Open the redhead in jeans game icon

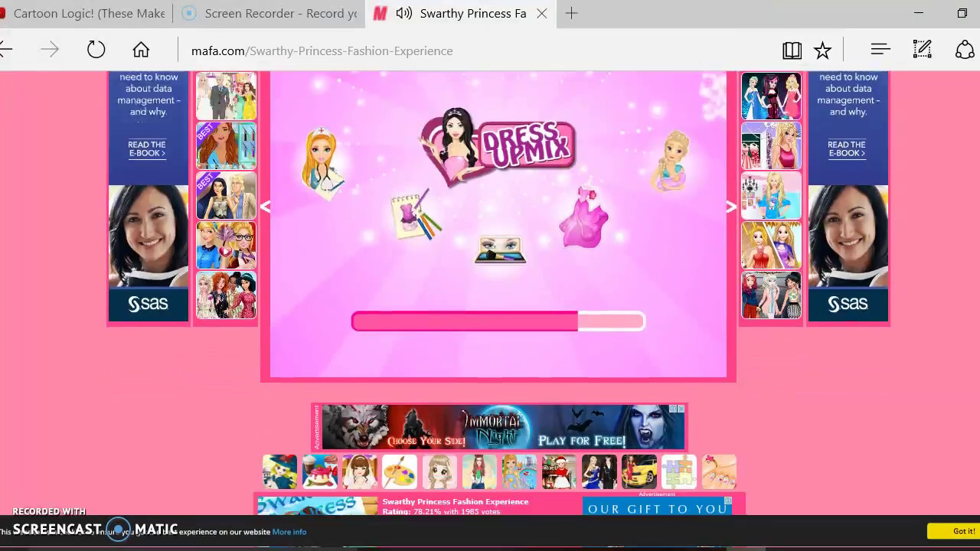pos(479,471)
